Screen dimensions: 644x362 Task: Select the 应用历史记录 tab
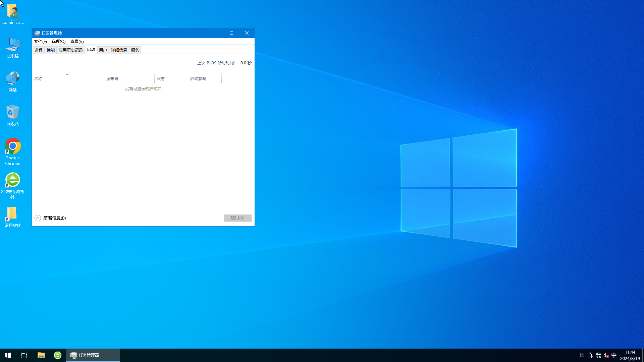(x=70, y=50)
